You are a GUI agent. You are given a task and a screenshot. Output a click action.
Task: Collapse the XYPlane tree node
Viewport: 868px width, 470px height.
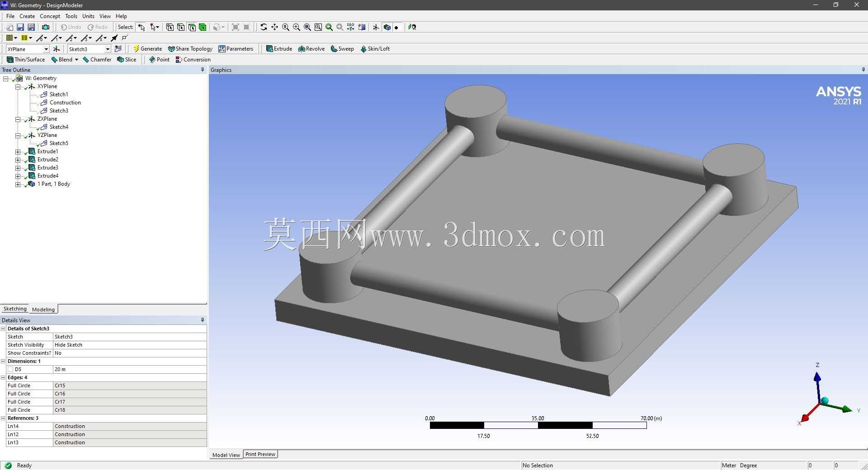click(18, 86)
